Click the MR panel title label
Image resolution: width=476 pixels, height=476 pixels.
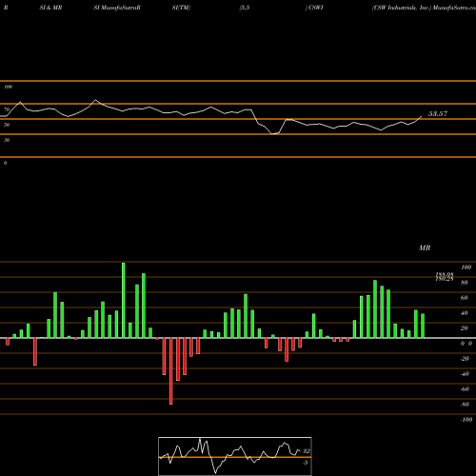point(425,248)
